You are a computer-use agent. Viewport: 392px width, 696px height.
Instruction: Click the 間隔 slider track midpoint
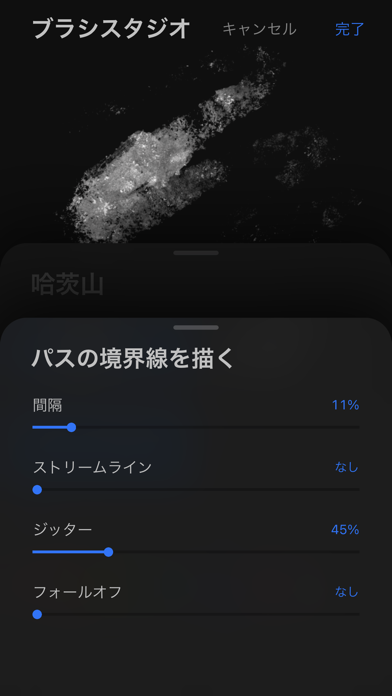click(x=196, y=427)
